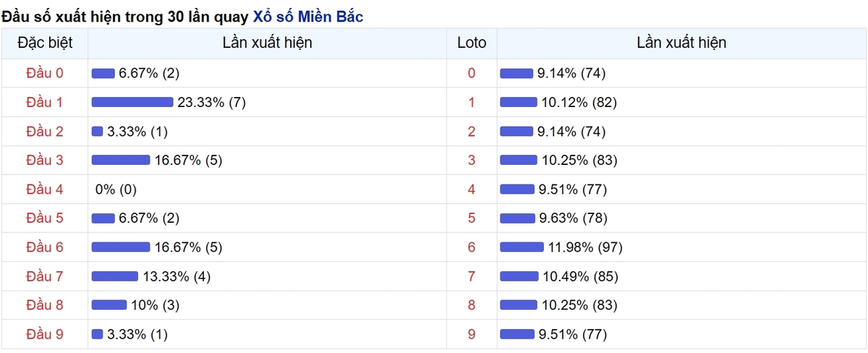Select the Đầu 1 row label
This screenshot has height=353, width=868.
coord(45,103)
